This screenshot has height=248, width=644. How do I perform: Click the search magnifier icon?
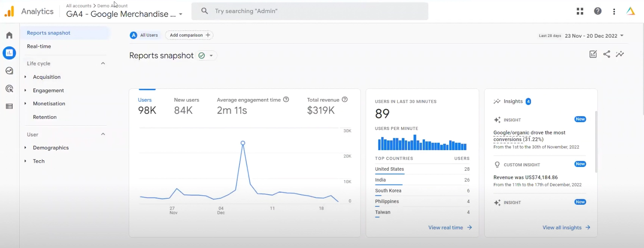204,11
